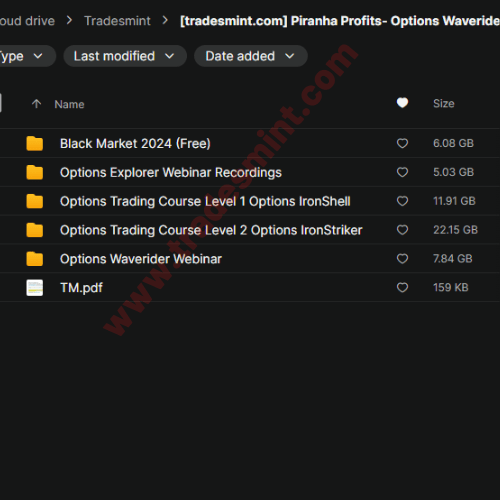This screenshot has width=500, height=500.
Task: Click the 159 KB size value
Action: point(451,288)
